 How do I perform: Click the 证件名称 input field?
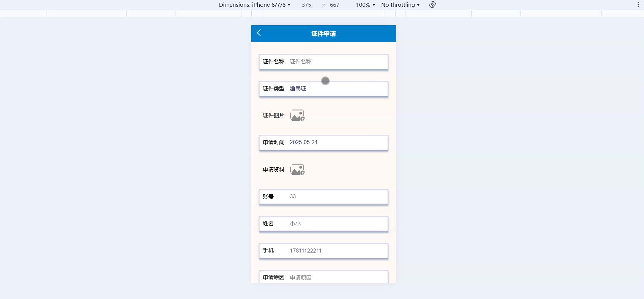pos(324,62)
